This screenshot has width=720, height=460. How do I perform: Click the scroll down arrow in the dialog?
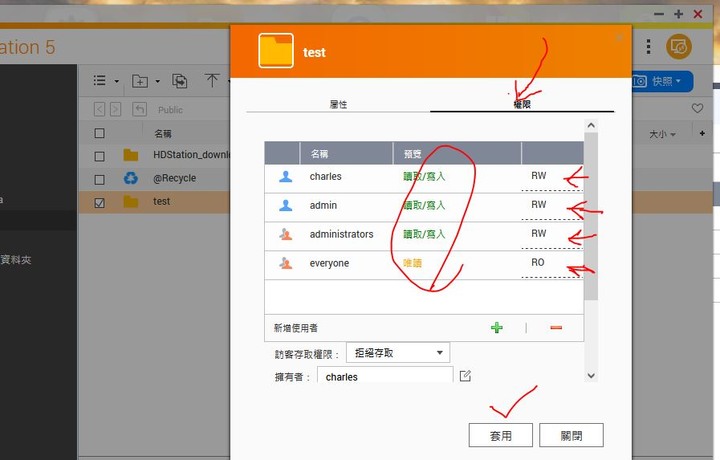click(591, 376)
